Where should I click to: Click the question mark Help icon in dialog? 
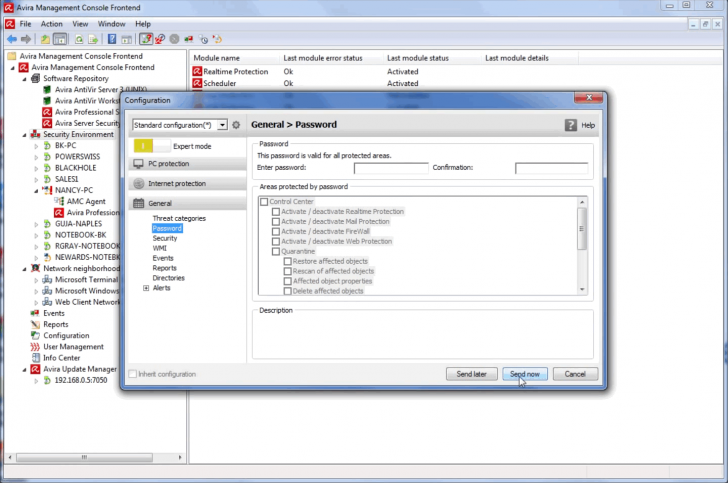[x=571, y=125]
